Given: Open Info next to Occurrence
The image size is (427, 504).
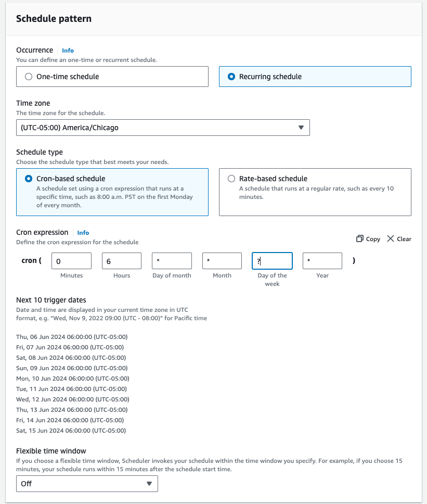Looking at the screenshot, I should tap(68, 50).
